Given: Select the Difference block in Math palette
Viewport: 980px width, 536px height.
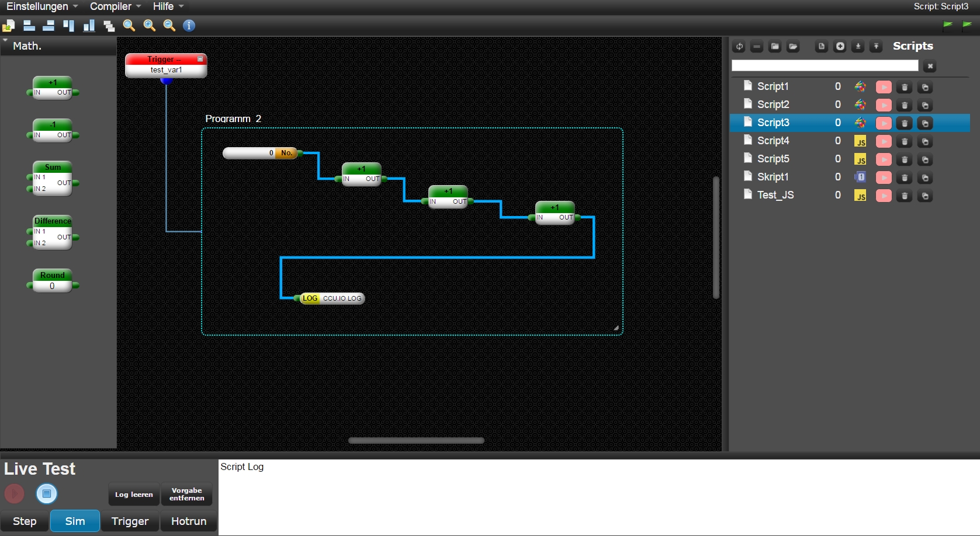Looking at the screenshot, I should 53,232.
